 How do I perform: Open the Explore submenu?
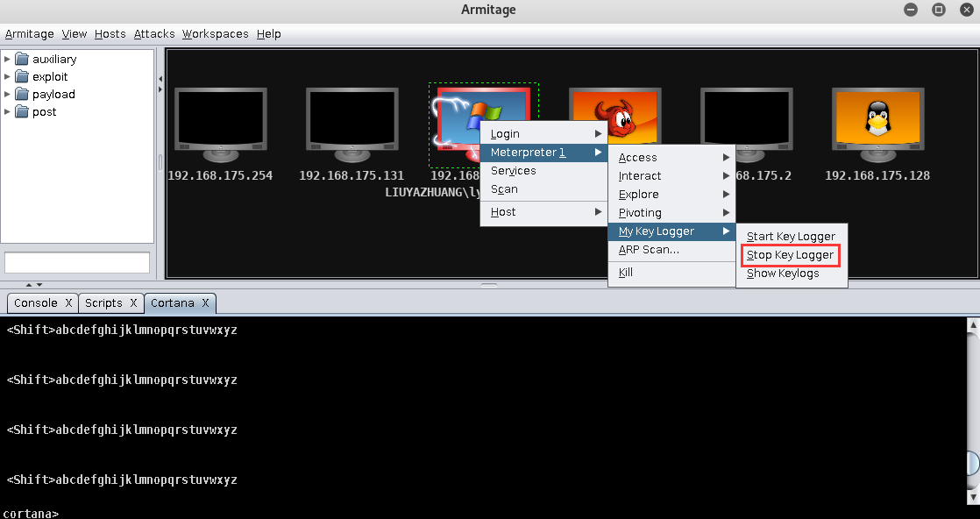[x=671, y=195]
